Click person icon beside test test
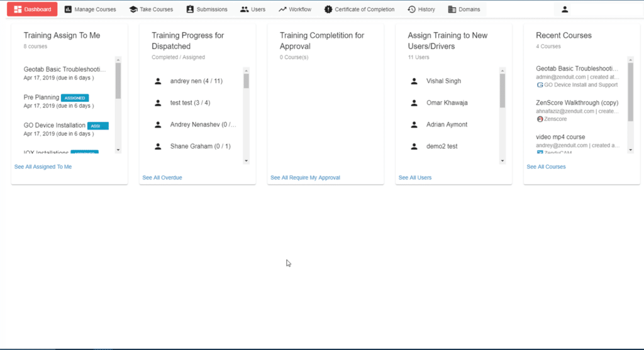Viewport: 644px width, 350px height. click(158, 103)
